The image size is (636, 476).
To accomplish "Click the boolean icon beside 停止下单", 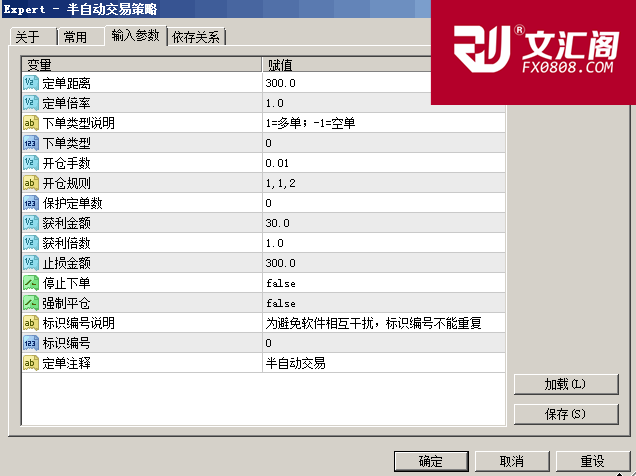I will [30, 283].
